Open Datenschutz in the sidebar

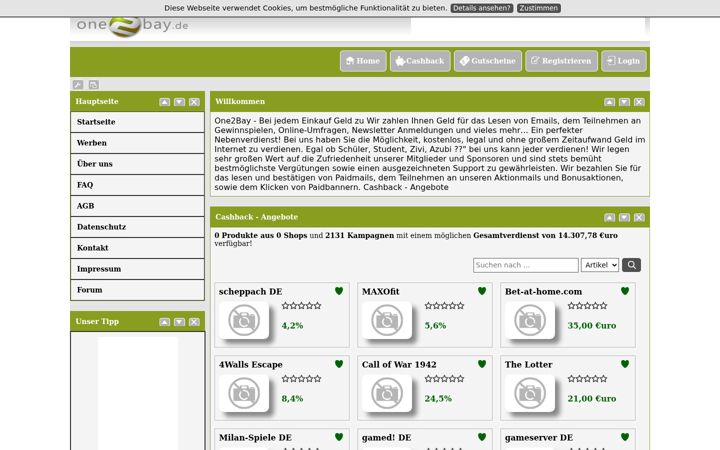[137, 227]
